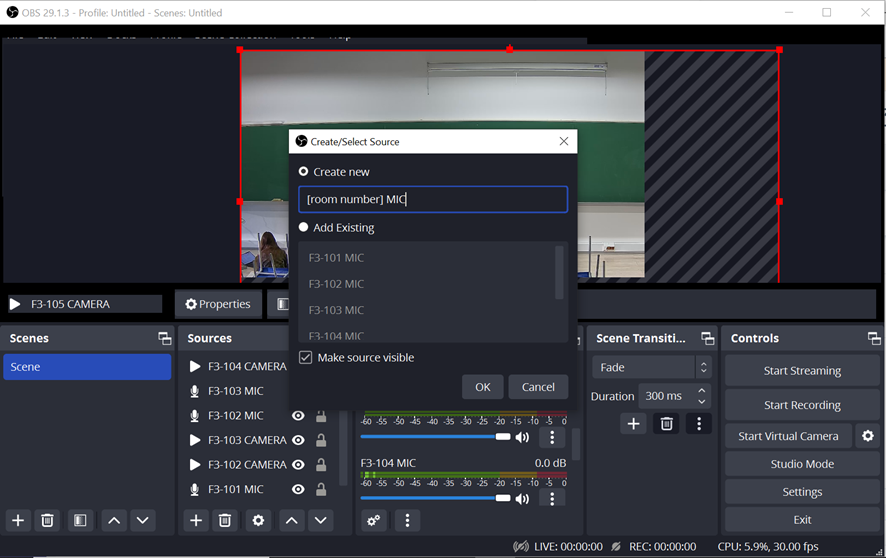The height and width of the screenshot is (558, 886).
Task: Move source down in Sources
Action: (320, 520)
